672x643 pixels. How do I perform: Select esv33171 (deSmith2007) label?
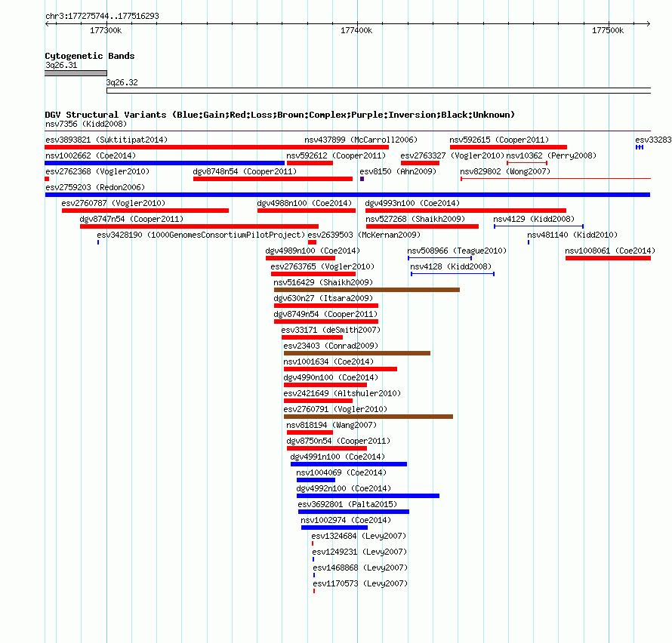[331, 330]
